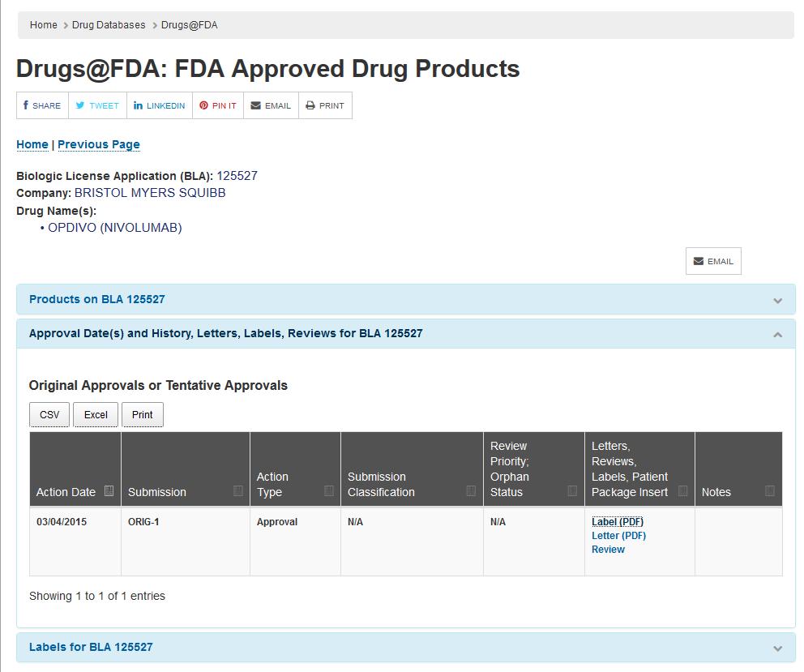Open Label (PDF) link
The width and height of the screenshot is (804, 672).
click(618, 522)
